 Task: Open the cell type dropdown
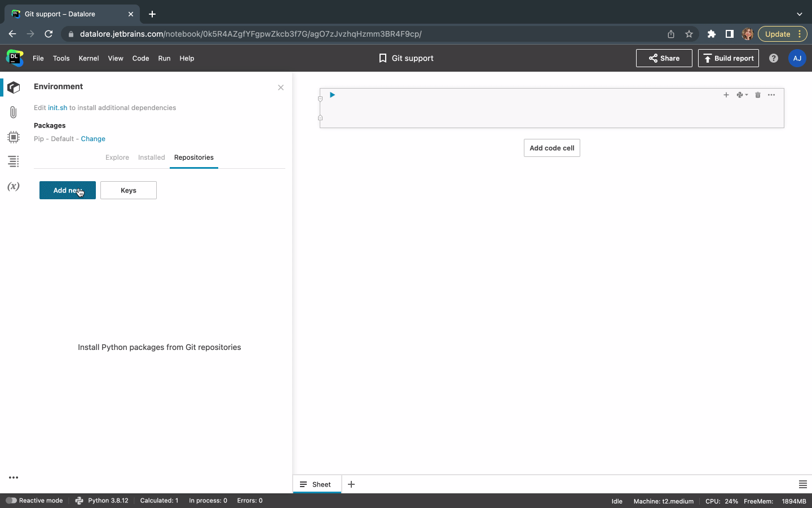point(742,95)
